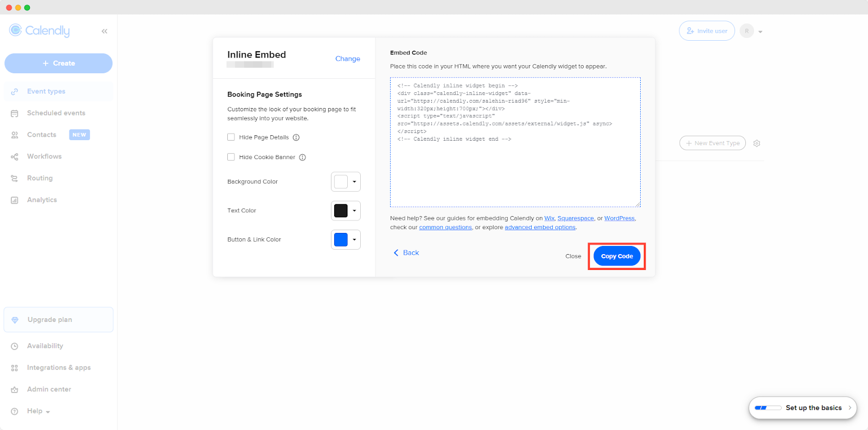Click the white Background Color swatch
Image resolution: width=868 pixels, height=430 pixels.
pos(341,182)
